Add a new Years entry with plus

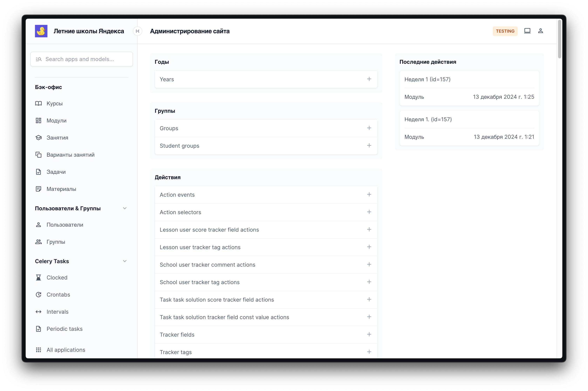tap(369, 79)
